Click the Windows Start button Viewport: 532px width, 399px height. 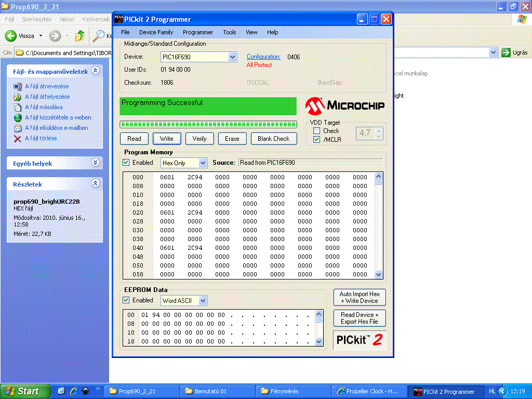[x=25, y=391]
